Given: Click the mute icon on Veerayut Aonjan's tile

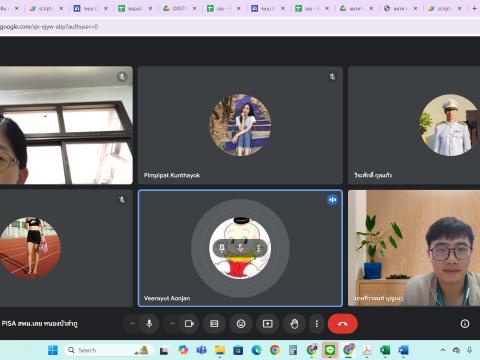Looking at the screenshot, I should pyautogui.click(x=240, y=248).
